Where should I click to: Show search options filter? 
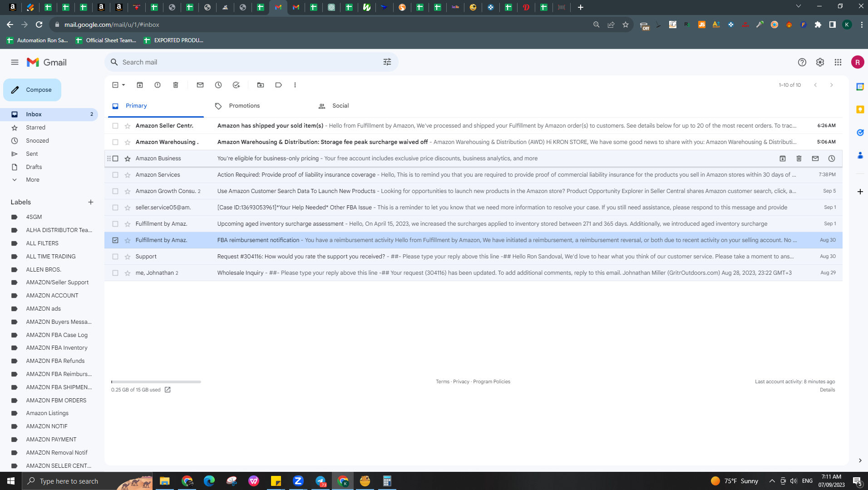(387, 62)
